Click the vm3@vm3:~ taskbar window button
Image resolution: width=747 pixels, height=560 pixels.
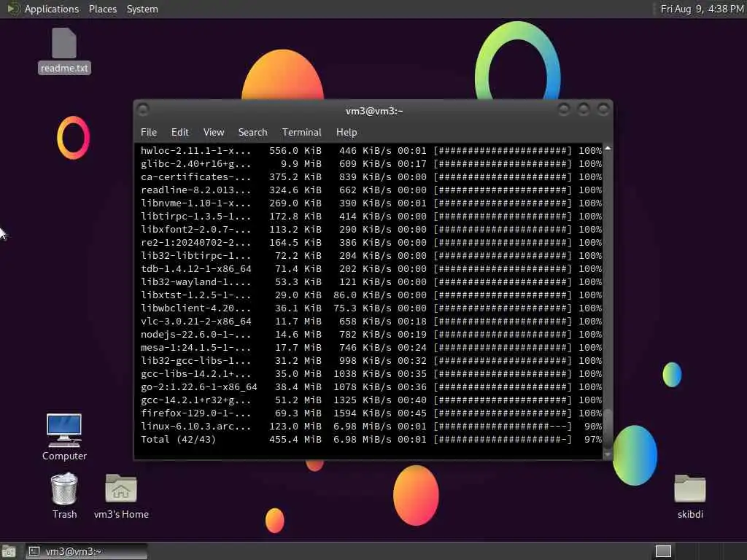[x=86, y=551]
